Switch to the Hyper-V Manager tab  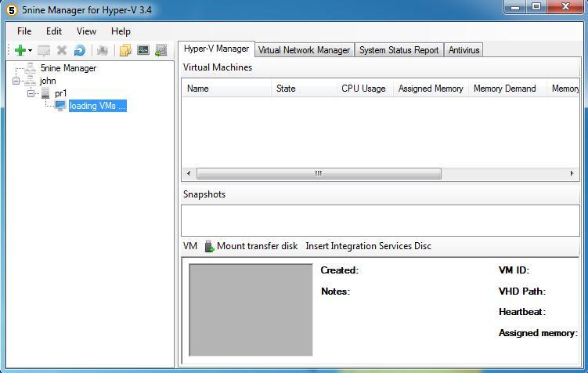(216, 49)
